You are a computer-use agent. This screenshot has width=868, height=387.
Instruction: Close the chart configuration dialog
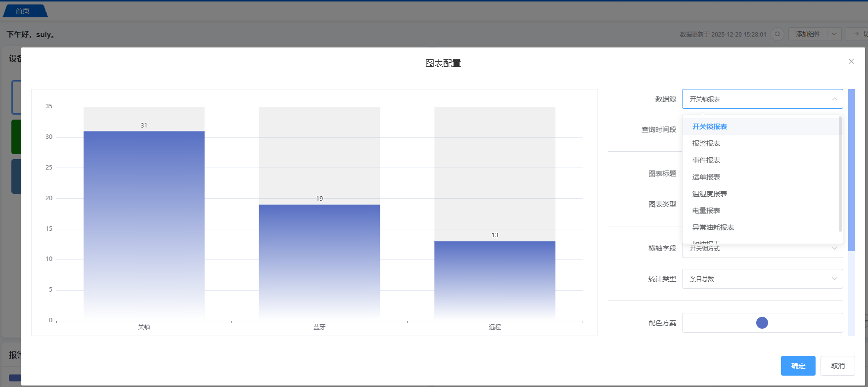pyautogui.click(x=851, y=61)
